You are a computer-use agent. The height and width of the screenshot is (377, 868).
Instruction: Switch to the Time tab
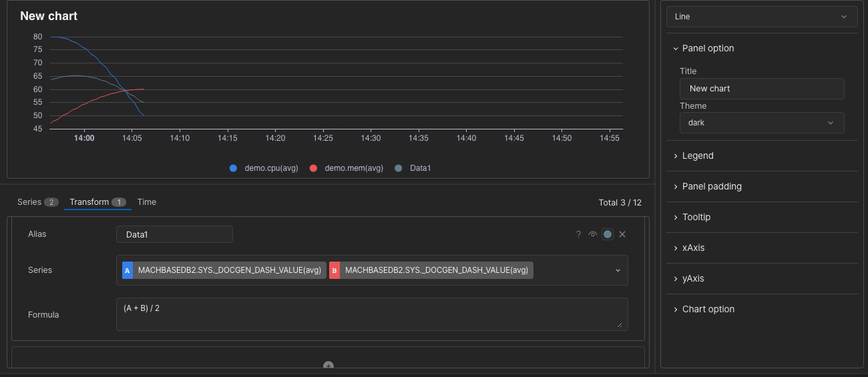147,202
